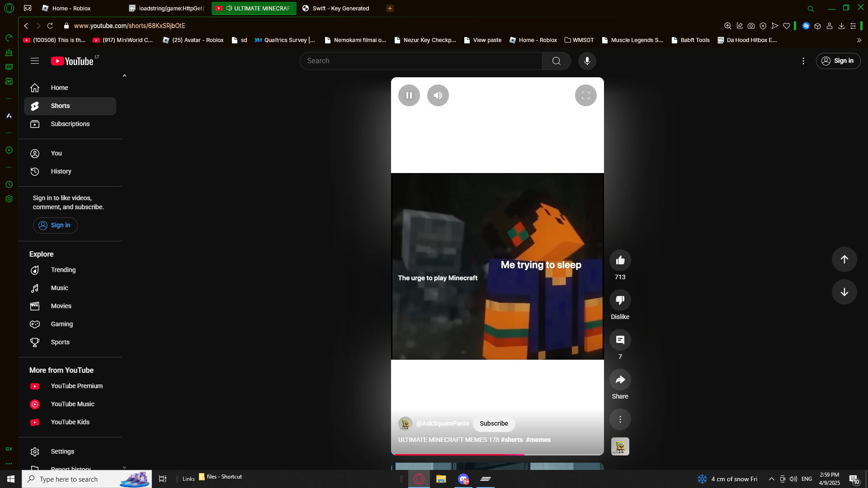Screen dimensions: 868x488
Task: Go to the next Short video
Action: pos(844,292)
